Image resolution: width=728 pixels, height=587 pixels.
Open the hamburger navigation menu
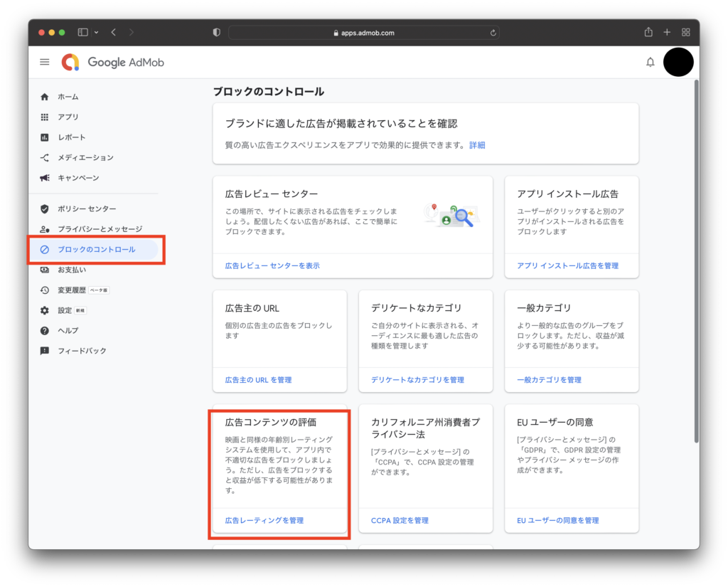pyautogui.click(x=45, y=62)
